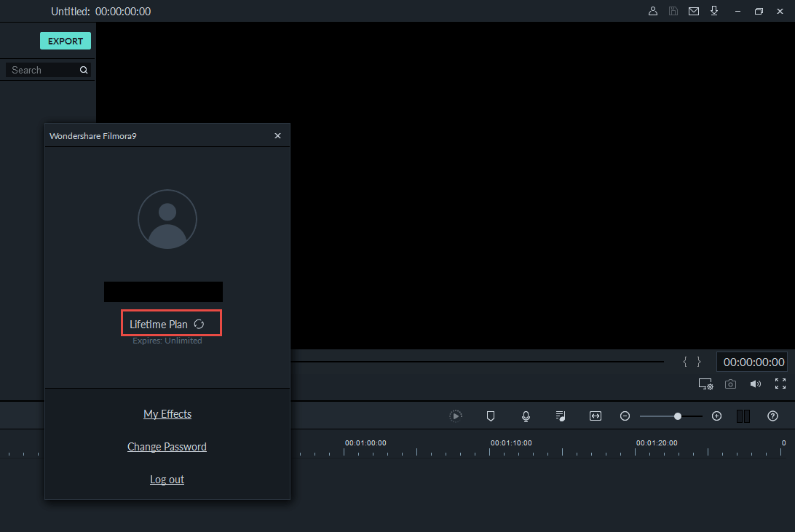Refresh the Lifetime Plan status
The height and width of the screenshot is (532, 795).
tap(199, 325)
